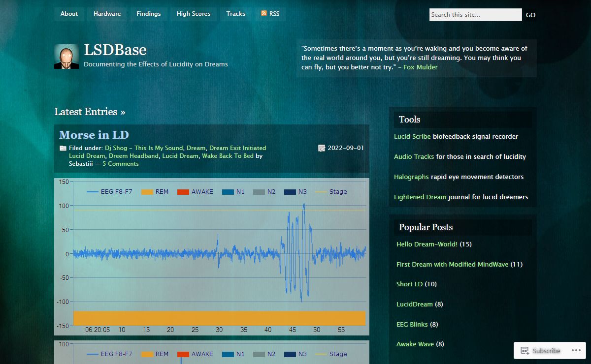This screenshot has width=591, height=364.
Task: Open the Tracks menu item
Action: pos(235,14)
